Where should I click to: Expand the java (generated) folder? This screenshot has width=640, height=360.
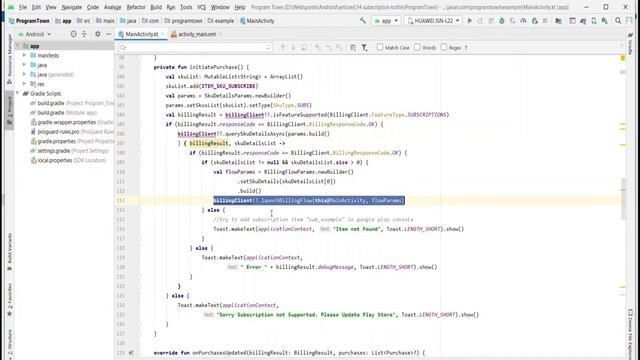(24, 74)
